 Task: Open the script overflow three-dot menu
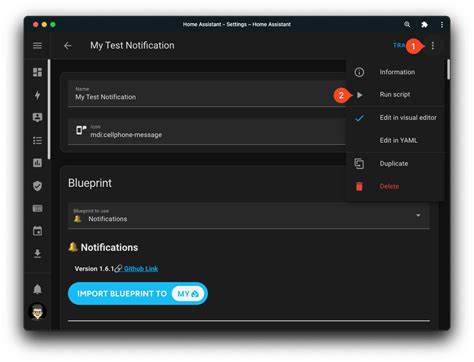[x=433, y=46]
